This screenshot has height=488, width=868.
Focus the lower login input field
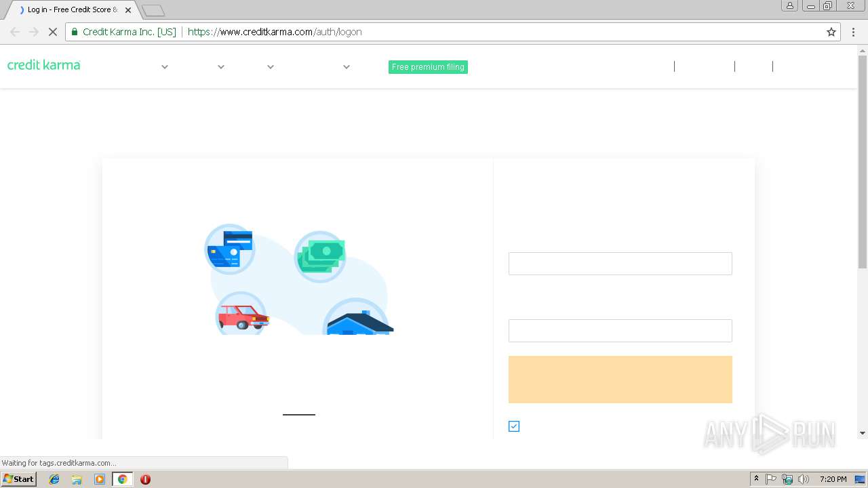[x=620, y=331]
